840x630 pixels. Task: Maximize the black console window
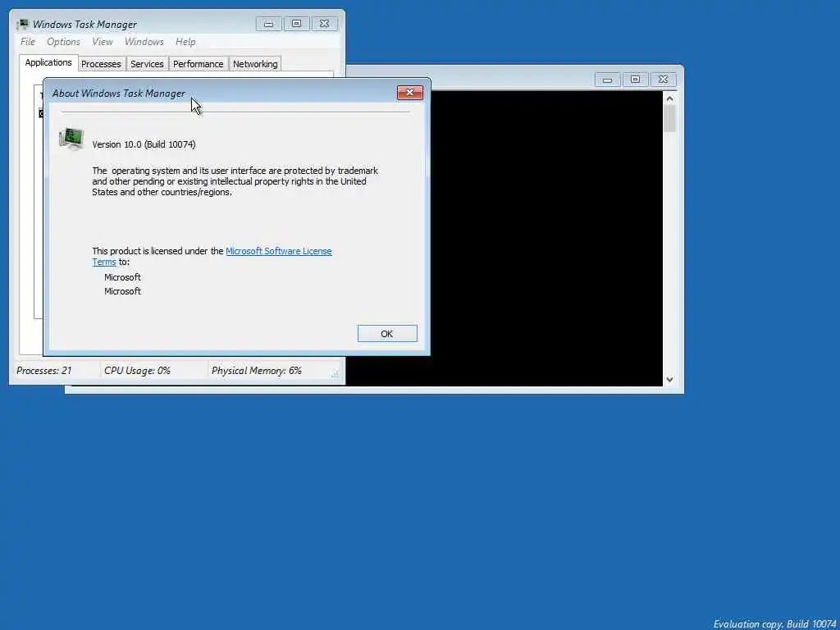pos(635,80)
